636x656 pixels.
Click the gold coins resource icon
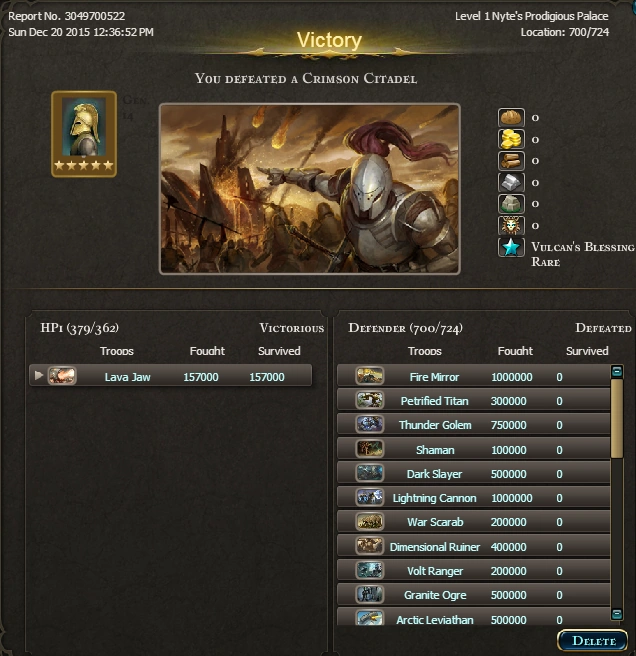point(511,139)
